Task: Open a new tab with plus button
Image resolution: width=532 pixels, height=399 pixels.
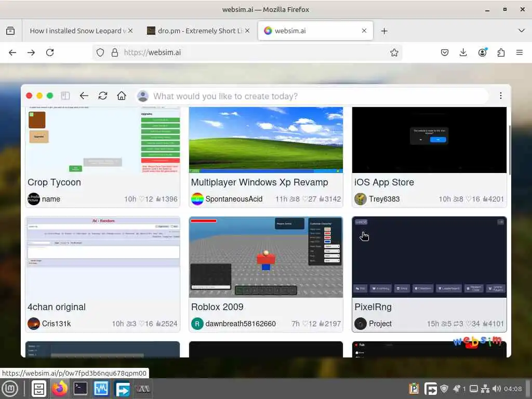Action: [384, 31]
